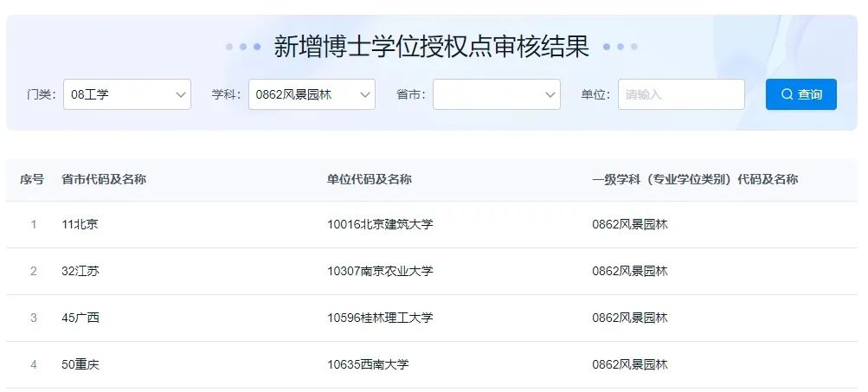The image size is (868, 392).
Task: Click the 11北京 province cell
Action: (80, 225)
